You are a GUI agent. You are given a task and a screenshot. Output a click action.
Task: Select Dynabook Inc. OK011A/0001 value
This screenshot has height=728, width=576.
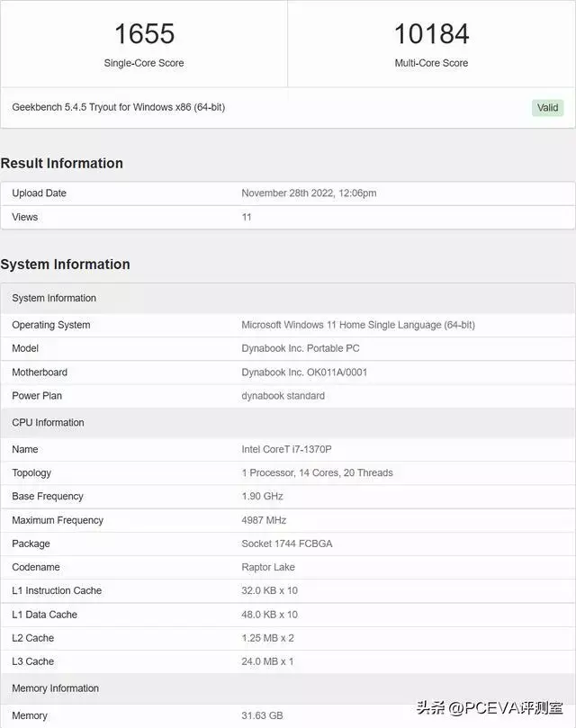point(304,373)
